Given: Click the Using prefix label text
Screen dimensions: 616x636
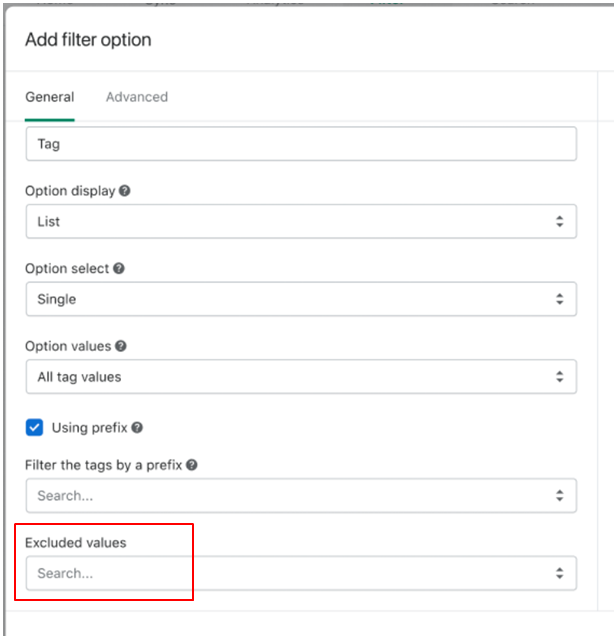Looking at the screenshot, I should click(x=89, y=428).
